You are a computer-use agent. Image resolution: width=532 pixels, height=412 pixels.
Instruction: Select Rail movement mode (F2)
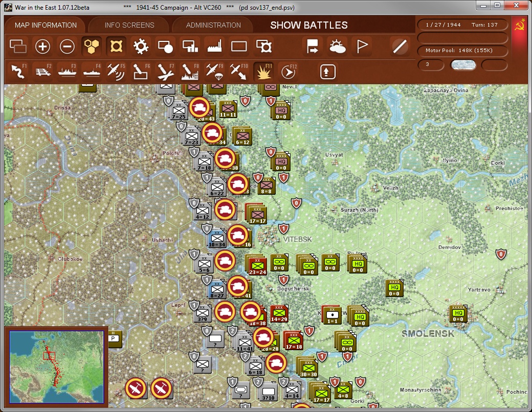tap(43, 72)
